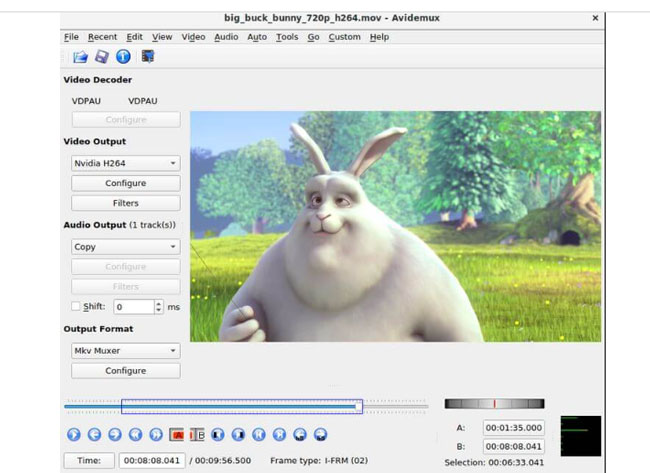Click the total duration text 00:09:56.500

tap(223, 461)
